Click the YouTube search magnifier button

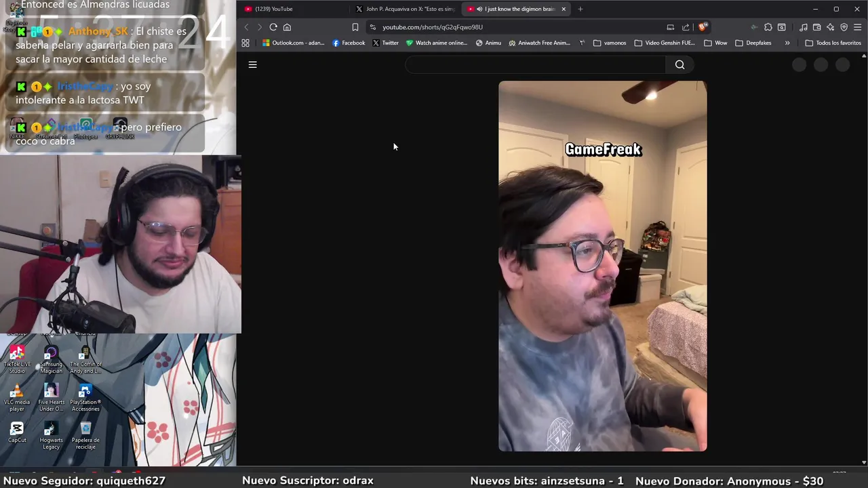pyautogui.click(x=680, y=64)
